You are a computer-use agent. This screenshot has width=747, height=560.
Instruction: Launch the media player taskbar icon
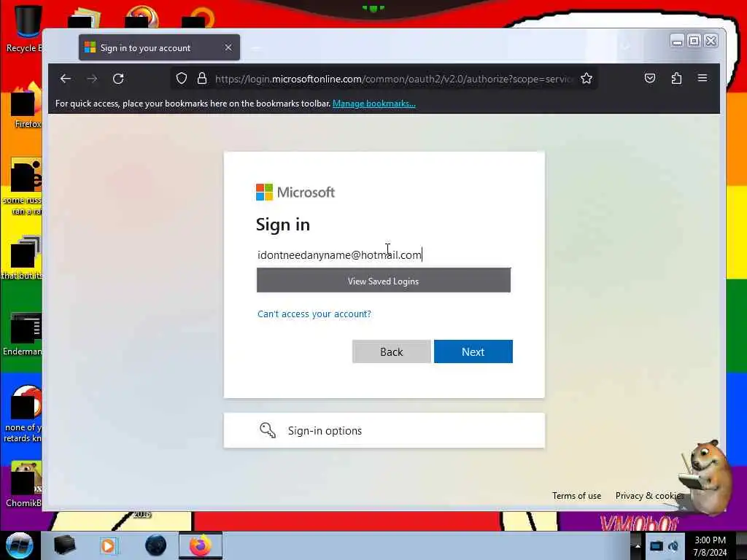click(x=109, y=545)
